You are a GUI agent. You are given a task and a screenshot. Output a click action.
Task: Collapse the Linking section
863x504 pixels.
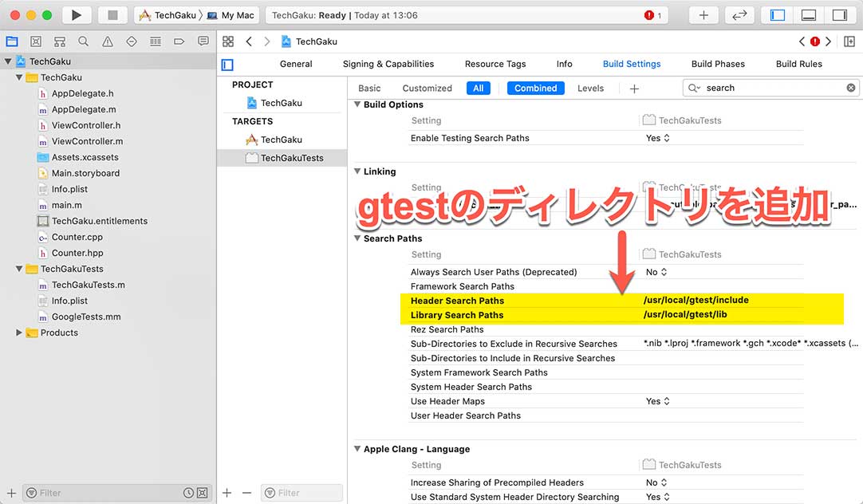357,171
